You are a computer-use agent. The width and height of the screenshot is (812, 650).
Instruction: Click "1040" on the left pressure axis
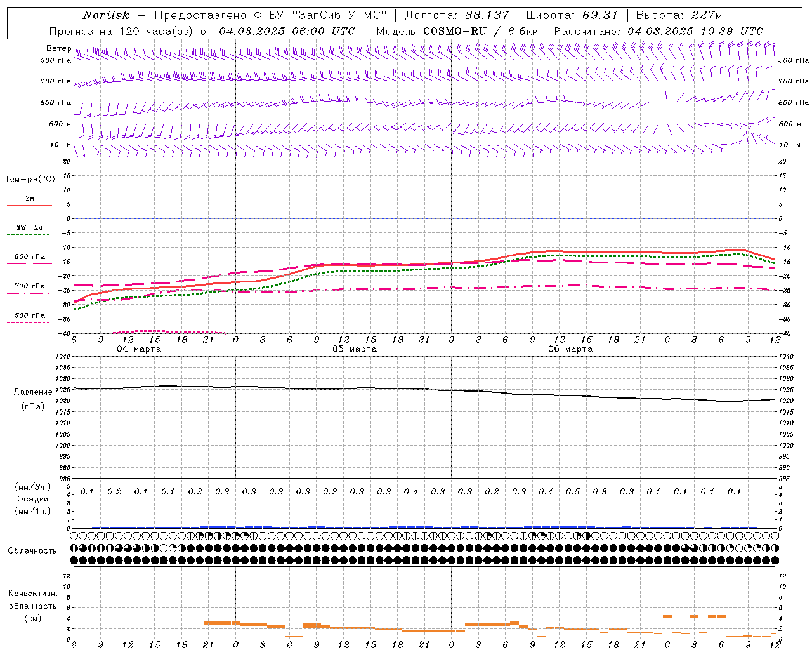[63, 357]
